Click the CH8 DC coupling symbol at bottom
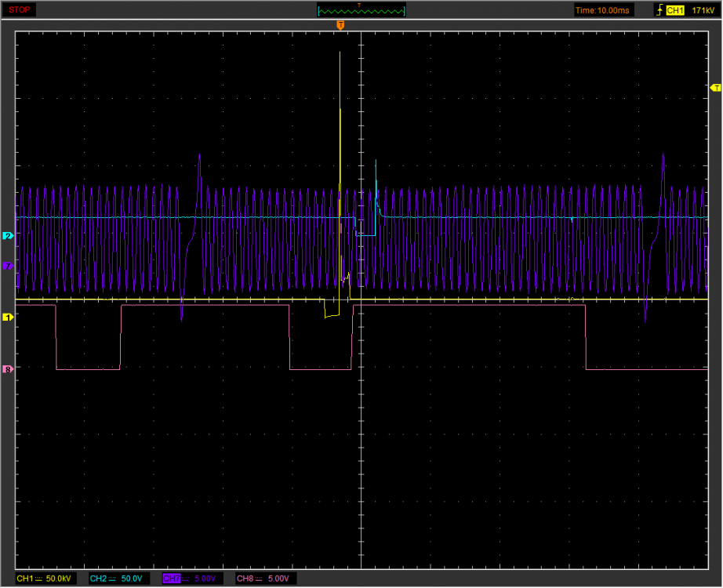Viewport: 723px width, 588px height. [x=260, y=579]
